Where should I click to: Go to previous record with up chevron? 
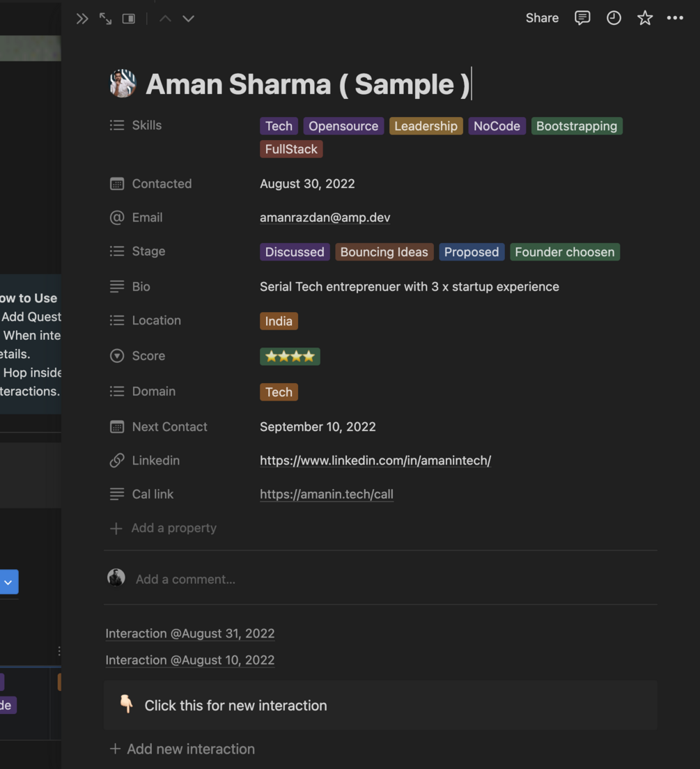(x=165, y=19)
